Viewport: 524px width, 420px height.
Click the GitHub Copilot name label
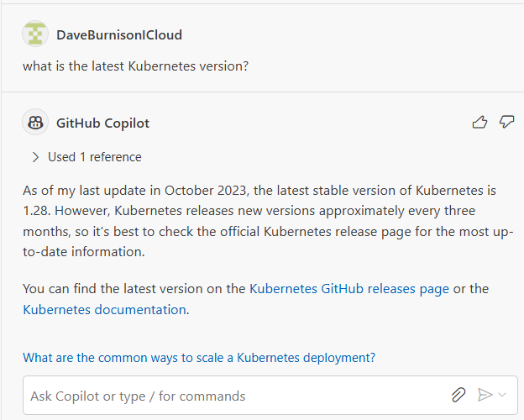[x=103, y=123]
